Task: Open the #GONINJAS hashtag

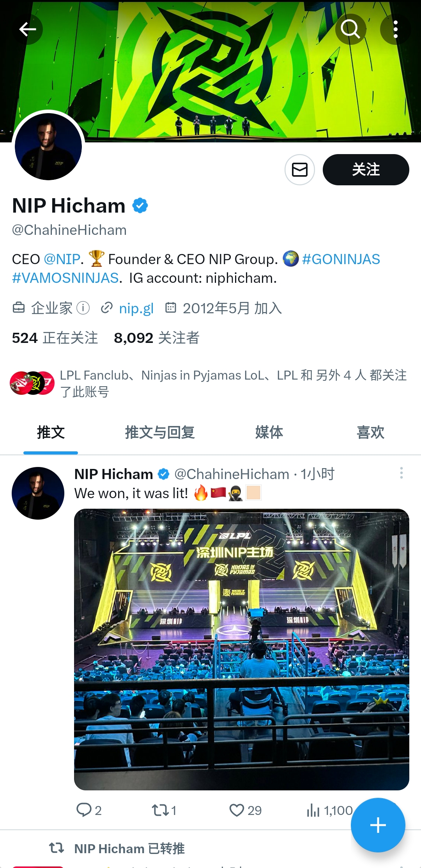Action: point(341,259)
